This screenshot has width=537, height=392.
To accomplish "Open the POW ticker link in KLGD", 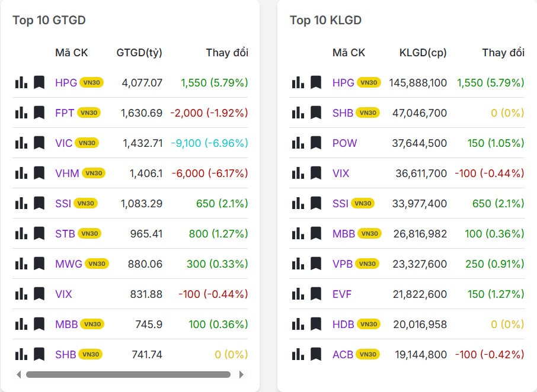I will pos(344,143).
